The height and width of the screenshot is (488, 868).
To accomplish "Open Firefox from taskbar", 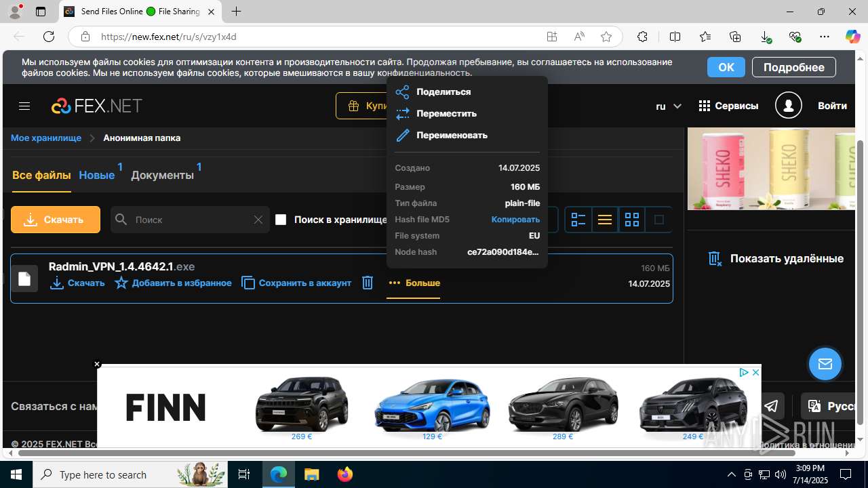I will pyautogui.click(x=345, y=474).
